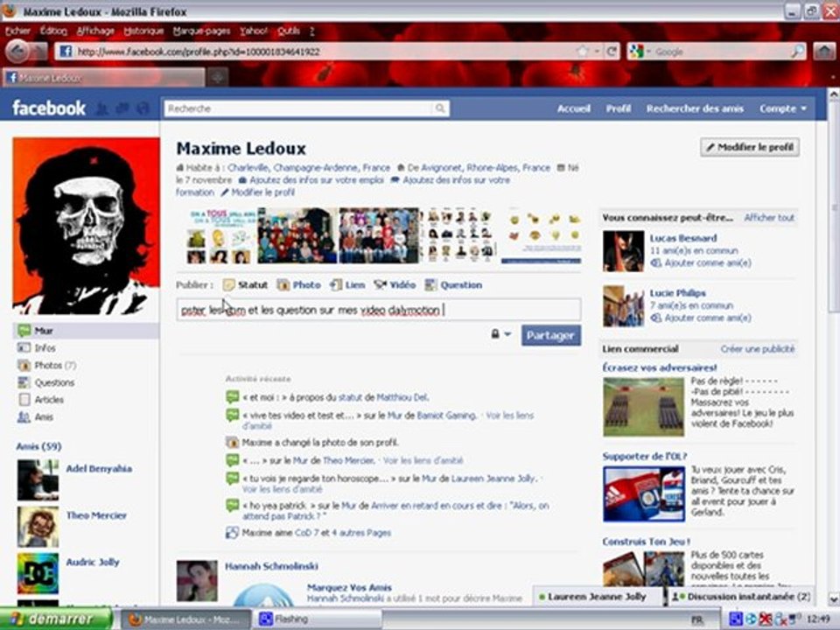Select the Vidéo publisher option

point(395,285)
